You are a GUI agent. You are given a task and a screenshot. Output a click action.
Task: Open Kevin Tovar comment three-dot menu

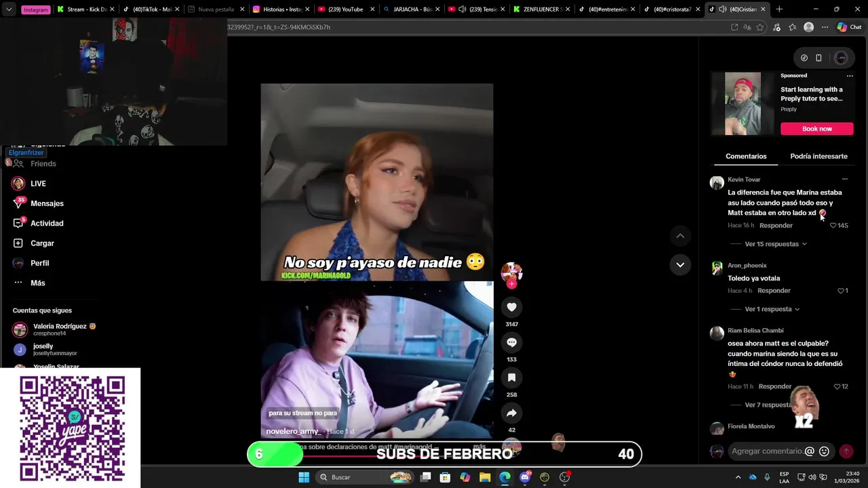tap(845, 179)
